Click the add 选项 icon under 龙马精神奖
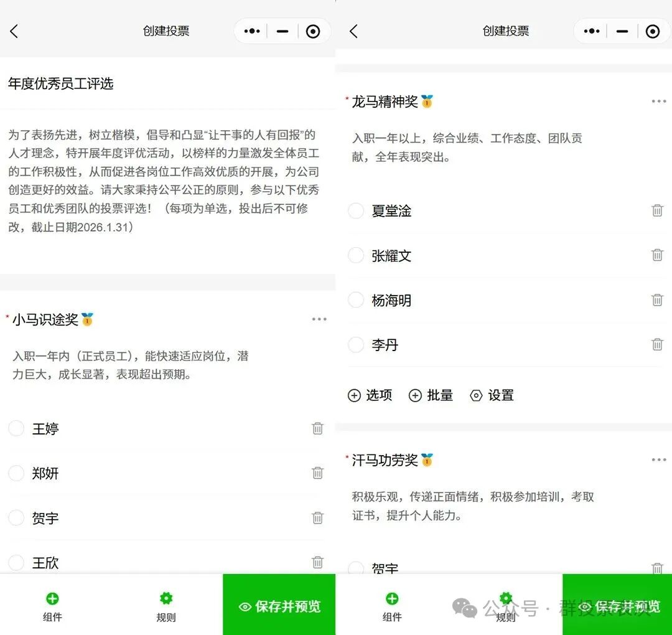This screenshot has width=672, height=635. (354, 395)
